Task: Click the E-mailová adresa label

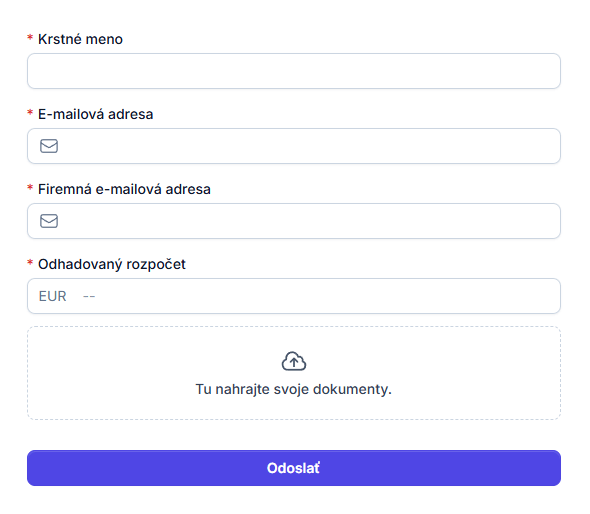Action: pos(96,114)
